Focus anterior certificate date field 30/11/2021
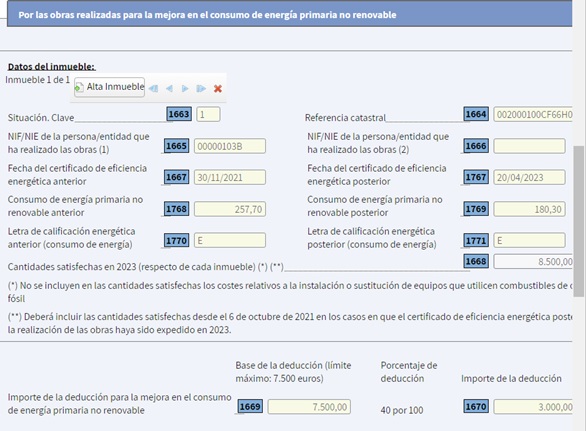This screenshot has width=586, height=431. click(230, 178)
